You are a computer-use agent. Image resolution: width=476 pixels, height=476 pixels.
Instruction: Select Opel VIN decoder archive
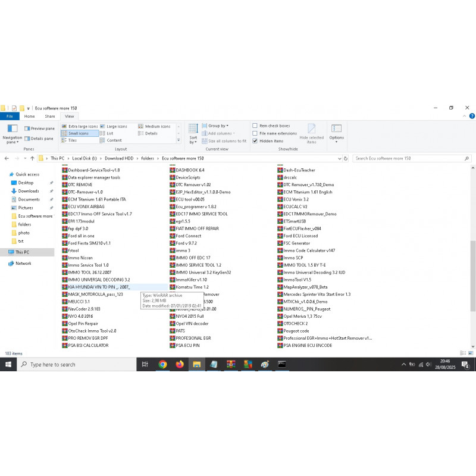pyautogui.click(x=189, y=324)
